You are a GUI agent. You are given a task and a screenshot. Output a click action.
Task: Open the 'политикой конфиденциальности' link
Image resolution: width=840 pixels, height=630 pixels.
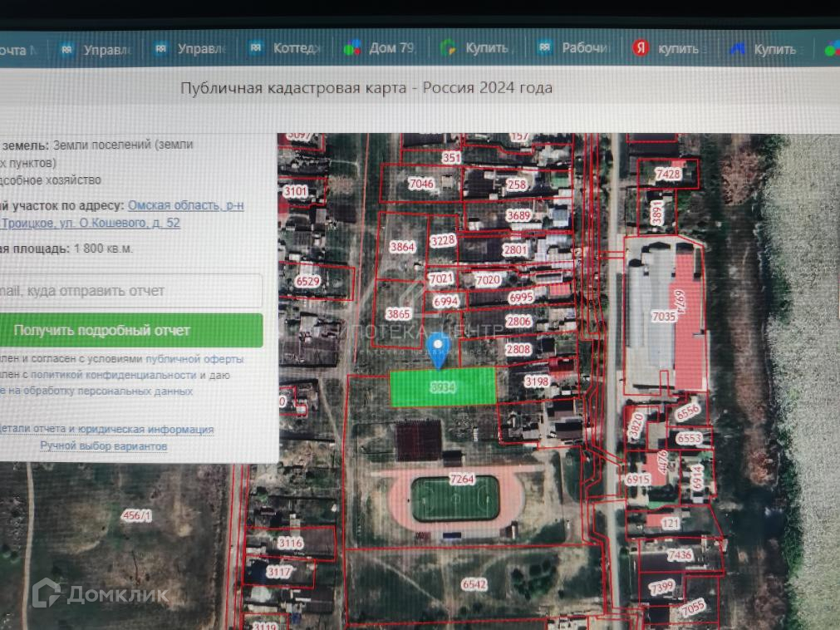click(x=114, y=375)
